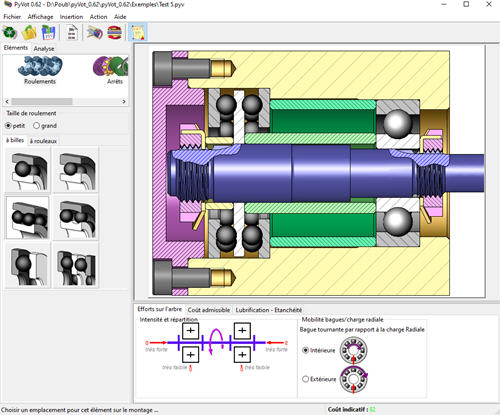Image resolution: width=500 pixels, height=415 pixels.
Task: Click the 'Taille de roulement' label
Action: (31, 113)
